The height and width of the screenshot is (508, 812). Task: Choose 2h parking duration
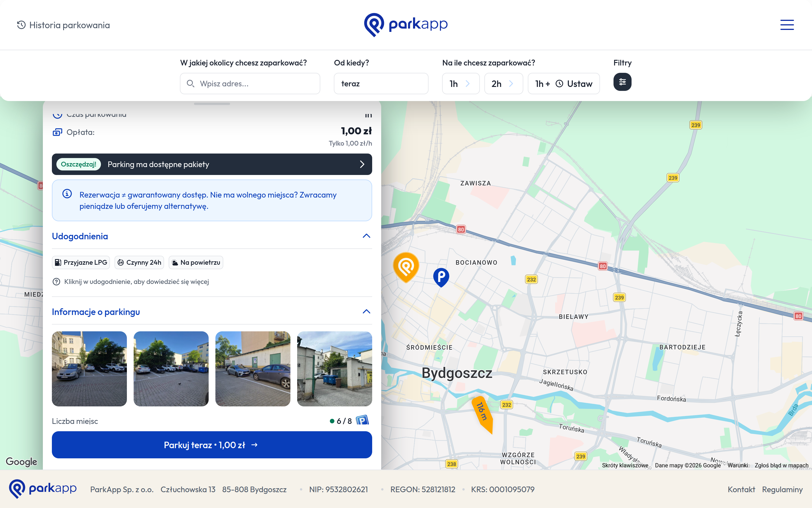pyautogui.click(x=503, y=84)
